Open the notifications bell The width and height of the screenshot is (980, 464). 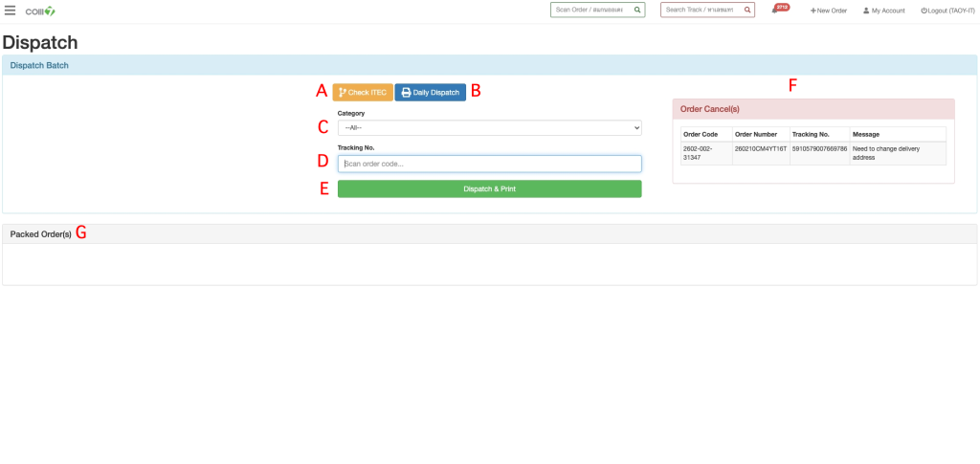[776, 10]
